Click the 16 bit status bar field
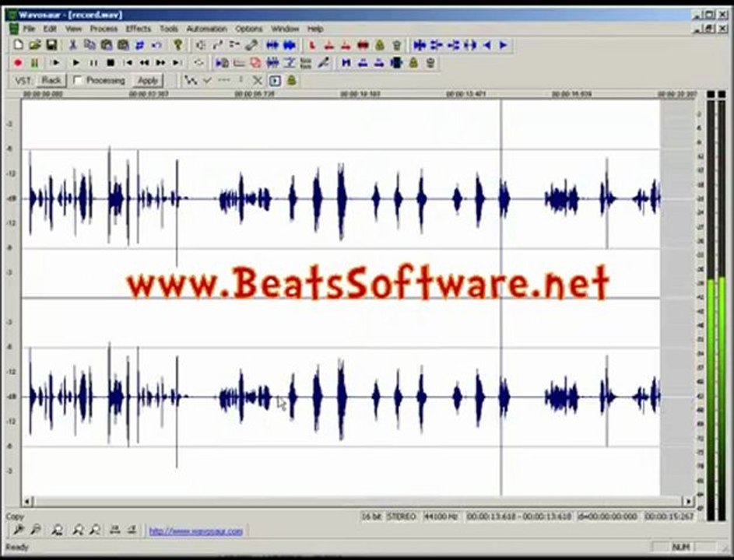The image size is (734, 560). click(x=372, y=516)
